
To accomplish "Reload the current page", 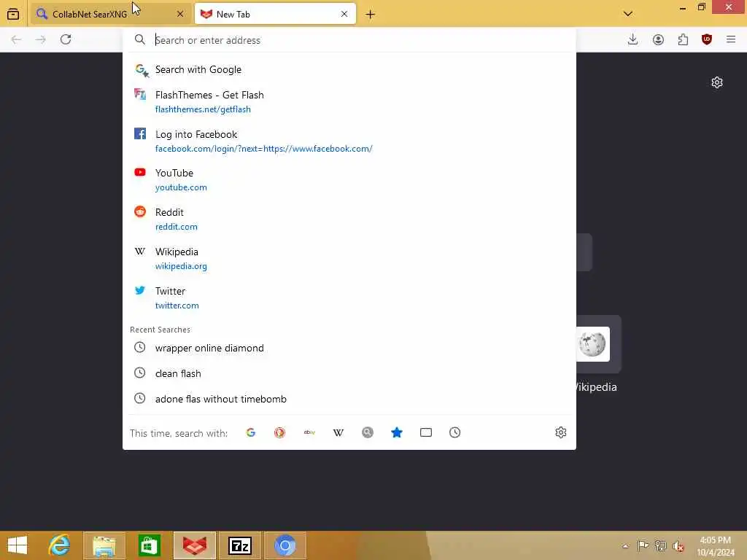I will click(66, 39).
